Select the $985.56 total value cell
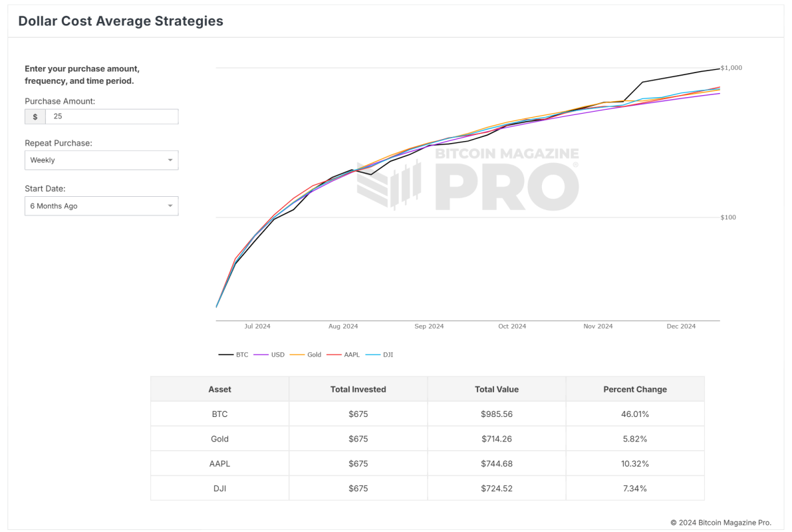Image resolution: width=792 pixels, height=532 pixels. 496,414
